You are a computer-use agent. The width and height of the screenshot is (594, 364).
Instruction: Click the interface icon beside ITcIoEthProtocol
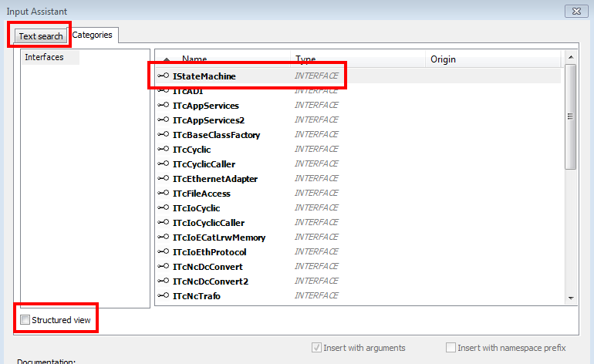pos(164,252)
